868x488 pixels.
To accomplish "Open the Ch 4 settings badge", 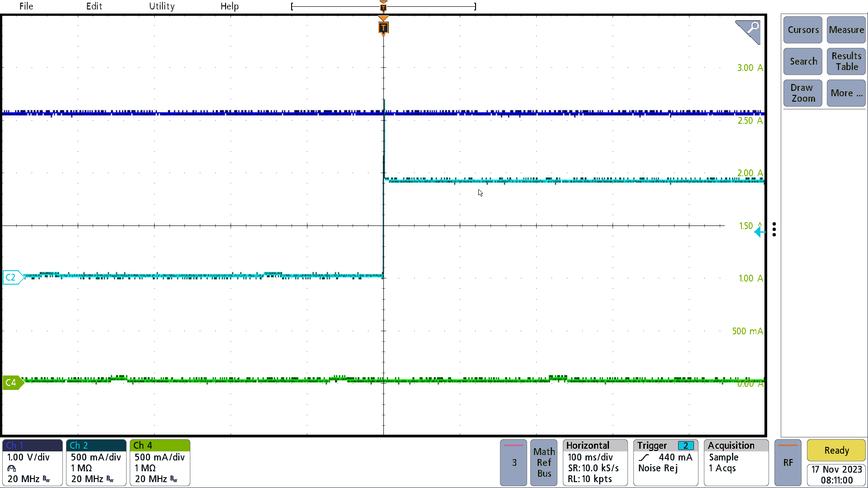I will coord(160,463).
